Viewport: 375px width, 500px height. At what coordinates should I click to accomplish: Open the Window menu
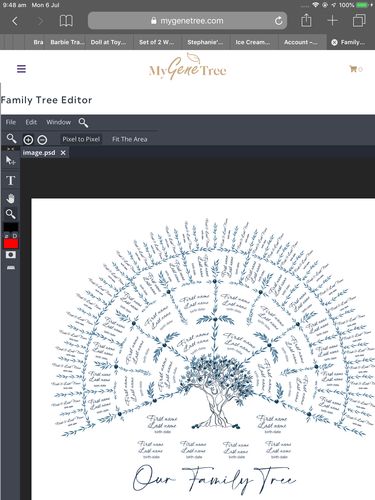[x=59, y=122]
